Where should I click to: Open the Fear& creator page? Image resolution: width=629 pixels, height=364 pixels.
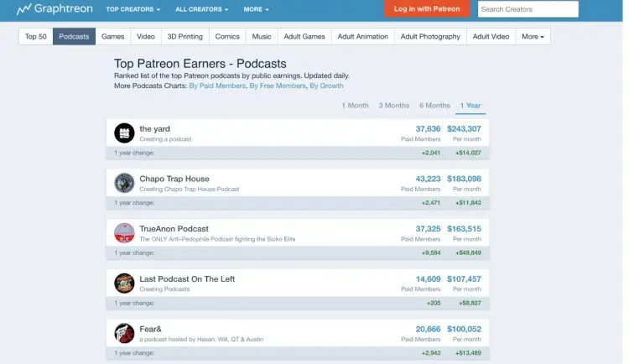(x=150, y=329)
